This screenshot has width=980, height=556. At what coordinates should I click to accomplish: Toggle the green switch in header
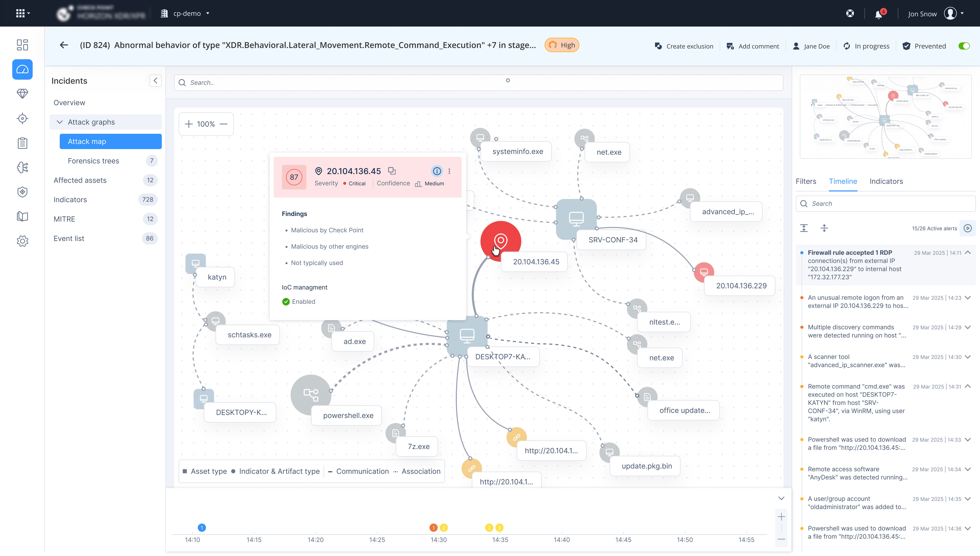pyautogui.click(x=964, y=46)
